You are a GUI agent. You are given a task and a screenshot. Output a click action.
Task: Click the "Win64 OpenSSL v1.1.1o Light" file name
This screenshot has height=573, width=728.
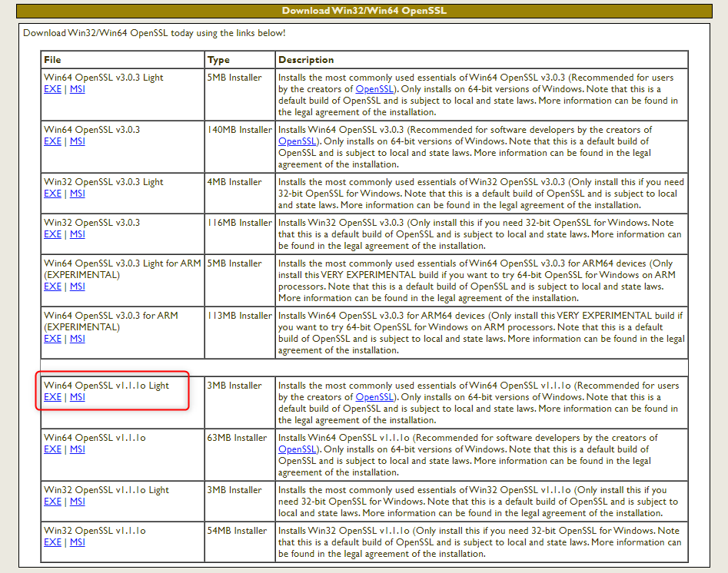click(106, 386)
